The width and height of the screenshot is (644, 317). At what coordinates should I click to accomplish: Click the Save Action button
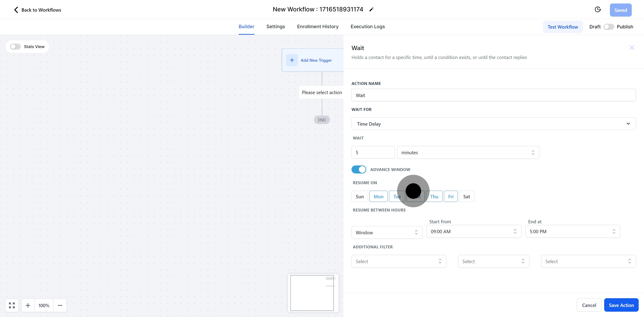621,305
